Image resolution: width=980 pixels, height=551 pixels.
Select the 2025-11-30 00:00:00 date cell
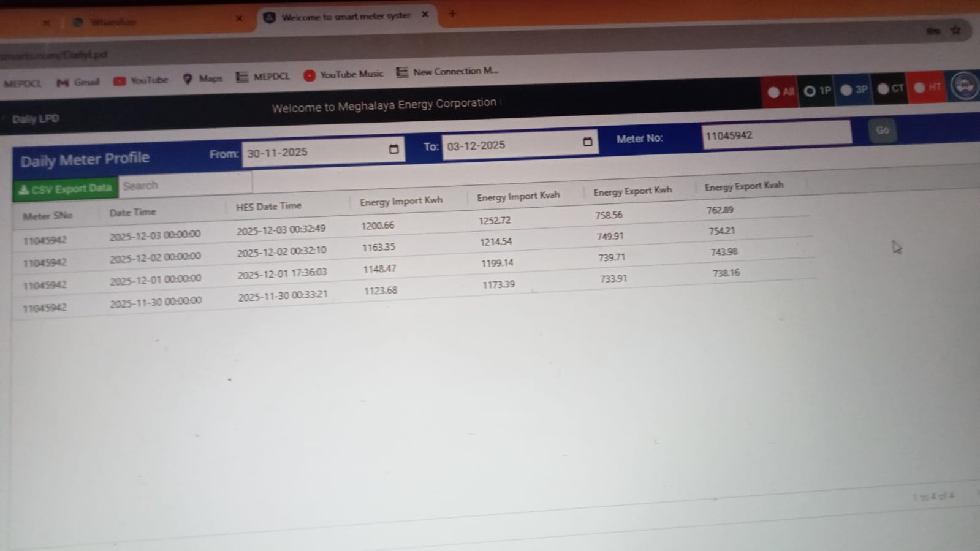coord(156,302)
